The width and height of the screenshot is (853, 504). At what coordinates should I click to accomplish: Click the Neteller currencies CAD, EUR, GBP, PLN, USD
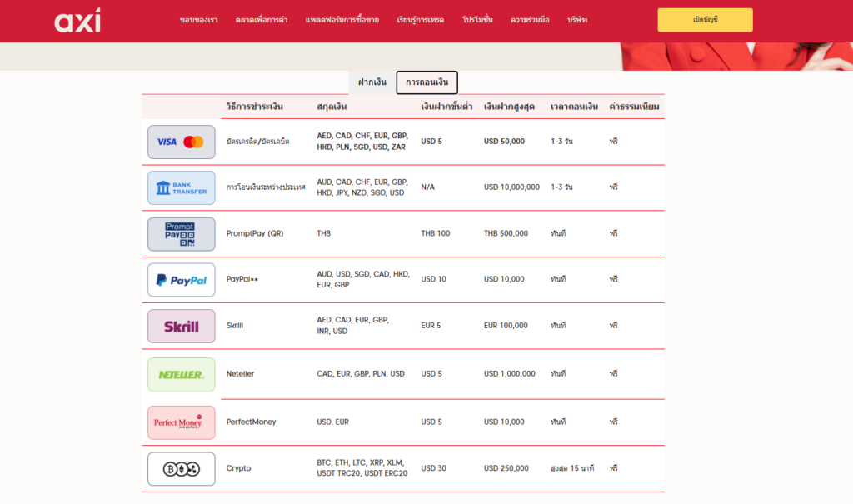pyautogui.click(x=361, y=374)
